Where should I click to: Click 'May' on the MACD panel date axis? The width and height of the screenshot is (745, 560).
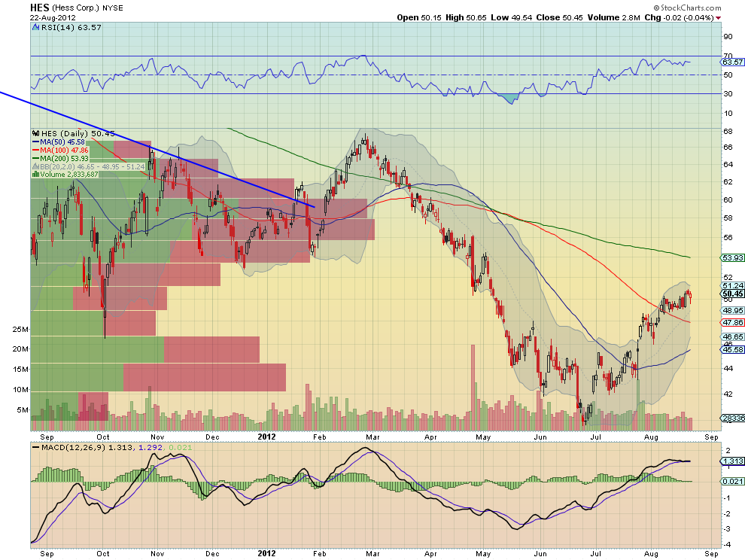483,553
